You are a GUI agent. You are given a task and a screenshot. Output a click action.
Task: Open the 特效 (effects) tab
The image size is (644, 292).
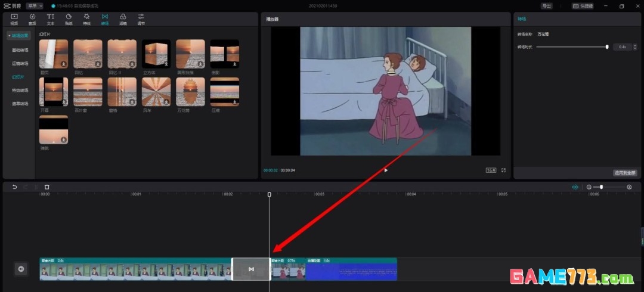click(x=86, y=19)
